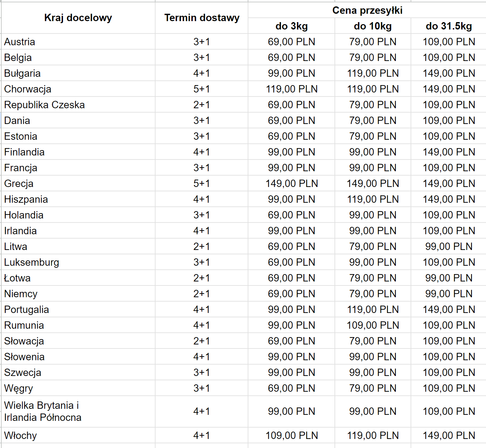Click Hiszpania's 'do 10kg' price cell
Screen dimensions: 486x448
[x=373, y=199]
